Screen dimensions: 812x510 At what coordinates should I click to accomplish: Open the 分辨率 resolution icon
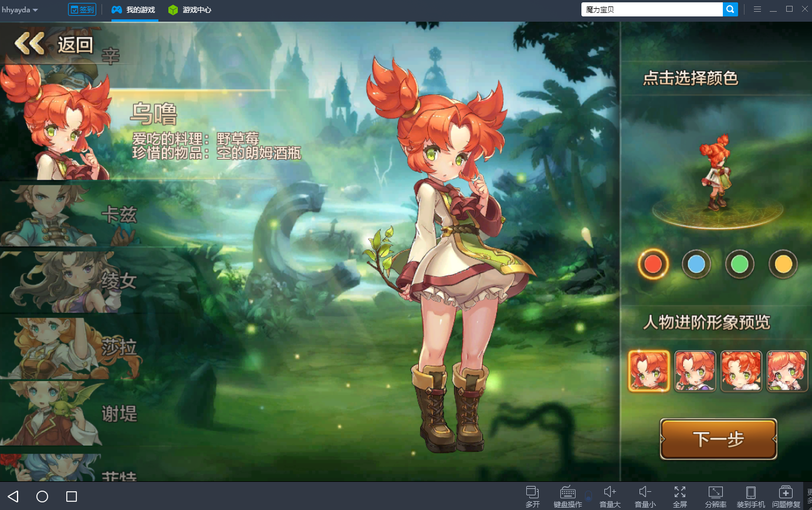(716, 496)
